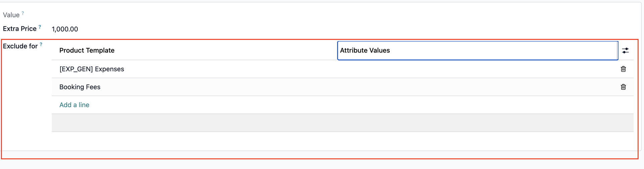This screenshot has width=644, height=169.
Task: Show help tooltip for Extra Price
Action: coord(40,27)
